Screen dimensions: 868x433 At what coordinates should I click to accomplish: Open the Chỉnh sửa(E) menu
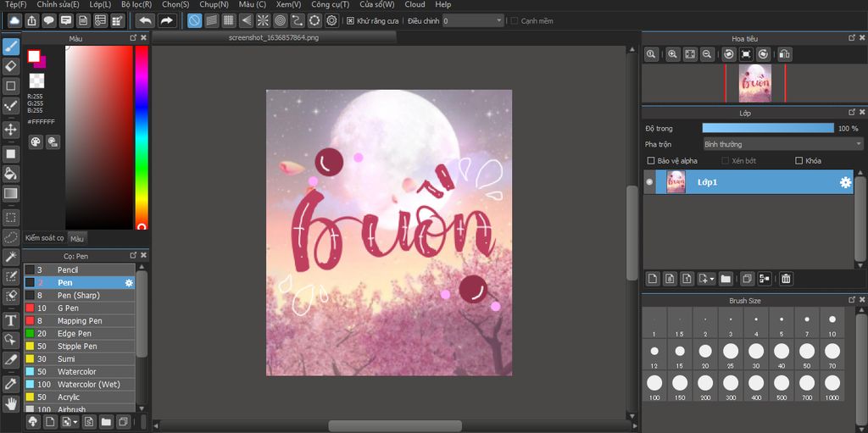click(58, 4)
